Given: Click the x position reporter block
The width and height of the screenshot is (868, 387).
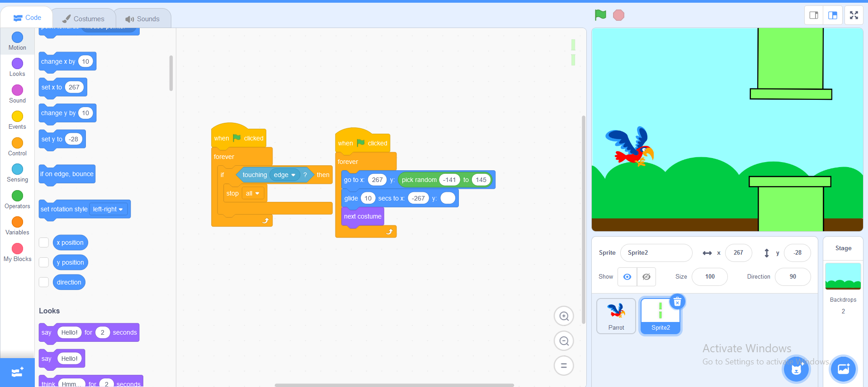Looking at the screenshot, I should pyautogui.click(x=70, y=242).
